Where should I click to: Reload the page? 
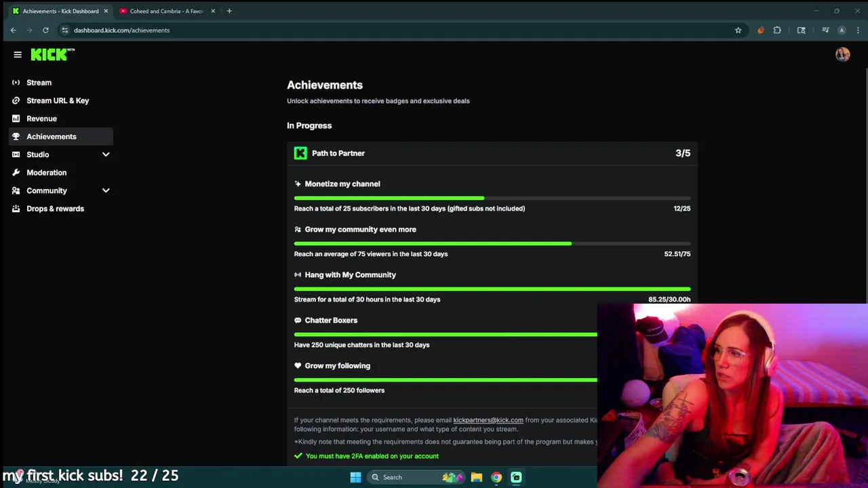[45, 30]
